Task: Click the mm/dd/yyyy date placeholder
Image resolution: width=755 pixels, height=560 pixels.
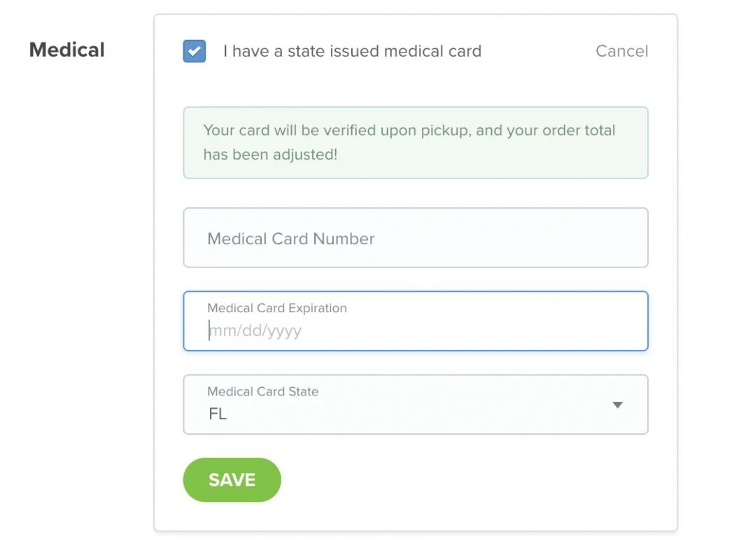Action: [256, 330]
